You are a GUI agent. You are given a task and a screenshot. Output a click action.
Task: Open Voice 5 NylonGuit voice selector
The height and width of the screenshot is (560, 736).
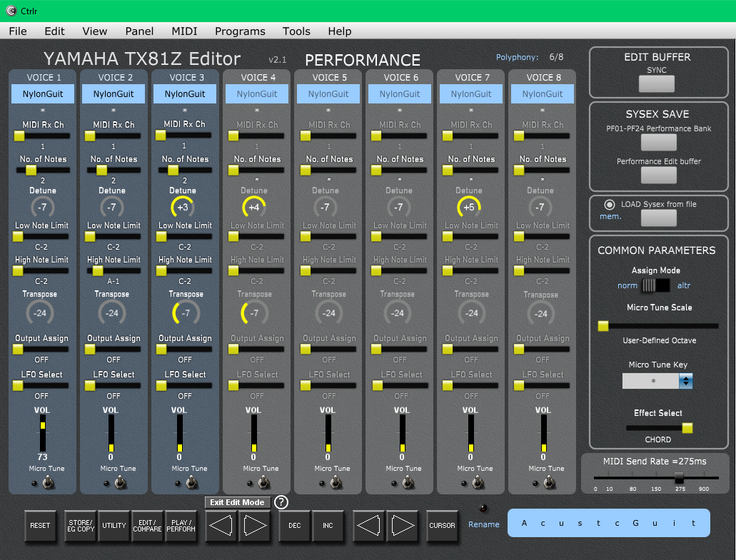click(328, 93)
